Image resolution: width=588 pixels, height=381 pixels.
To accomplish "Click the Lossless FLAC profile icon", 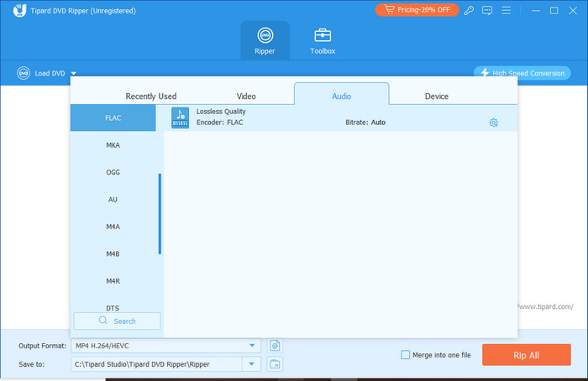I will 180,117.
